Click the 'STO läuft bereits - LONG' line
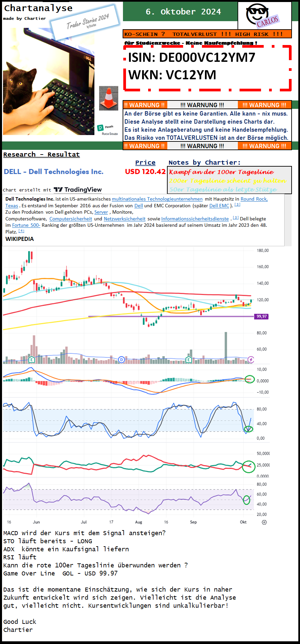 [x=48, y=541]
